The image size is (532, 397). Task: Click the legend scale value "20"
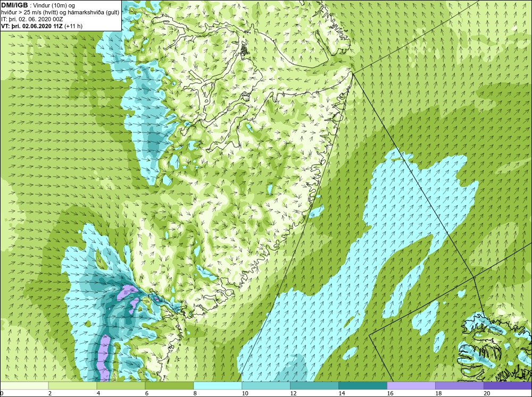pos(487,393)
